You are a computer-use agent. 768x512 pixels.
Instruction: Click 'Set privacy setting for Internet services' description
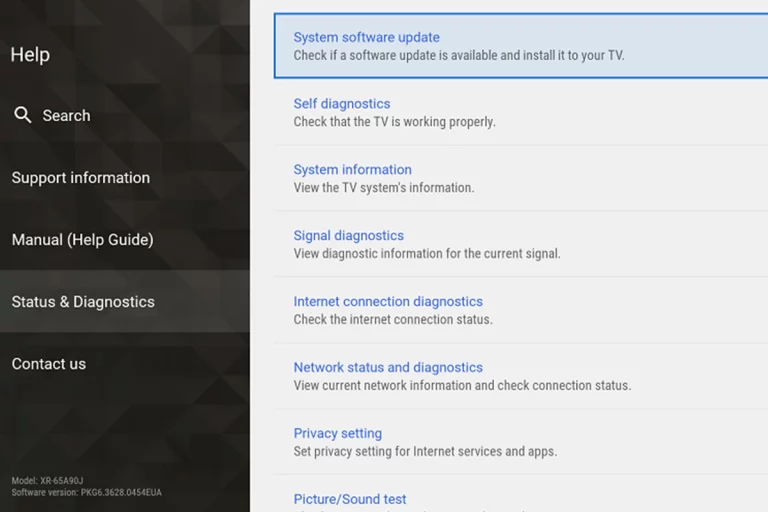(425, 451)
